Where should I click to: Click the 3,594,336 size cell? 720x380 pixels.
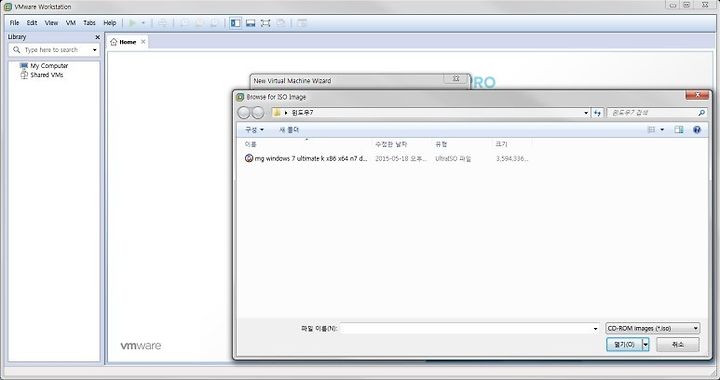point(512,159)
